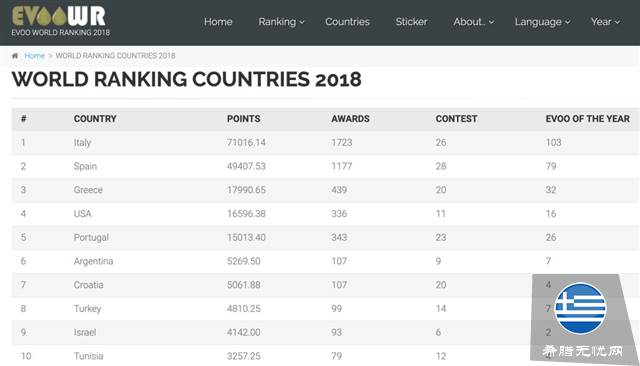This screenshot has height=366, width=640.
Task: Click Spain's EVOO of the year 79
Action: [551, 166]
